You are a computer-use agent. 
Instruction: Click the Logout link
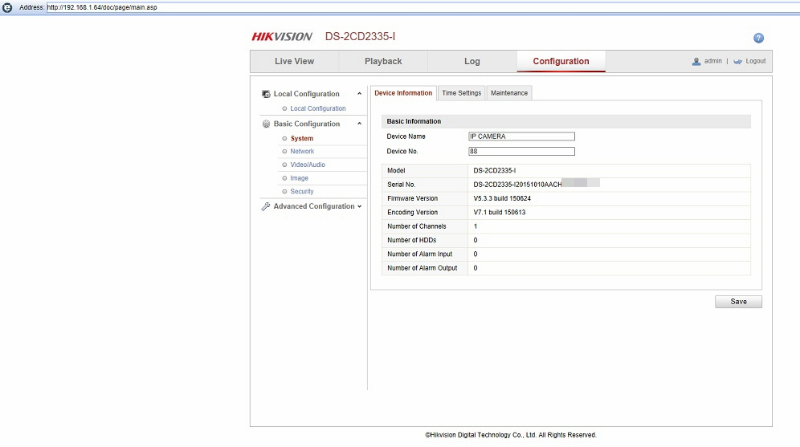(x=756, y=61)
